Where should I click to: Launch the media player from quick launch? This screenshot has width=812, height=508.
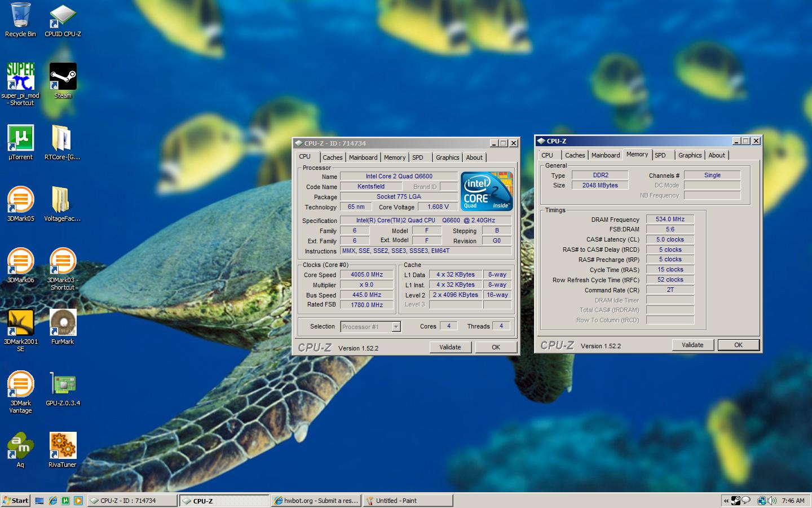pyautogui.click(x=78, y=501)
